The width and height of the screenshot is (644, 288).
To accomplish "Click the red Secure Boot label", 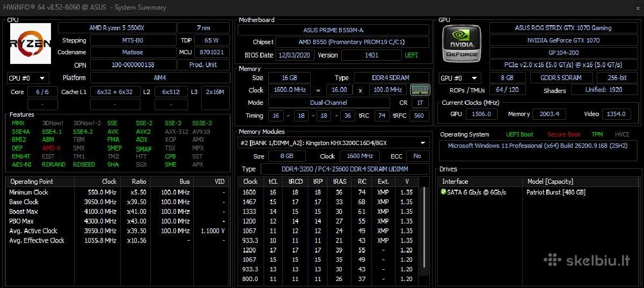I will pyautogui.click(x=564, y=135).
